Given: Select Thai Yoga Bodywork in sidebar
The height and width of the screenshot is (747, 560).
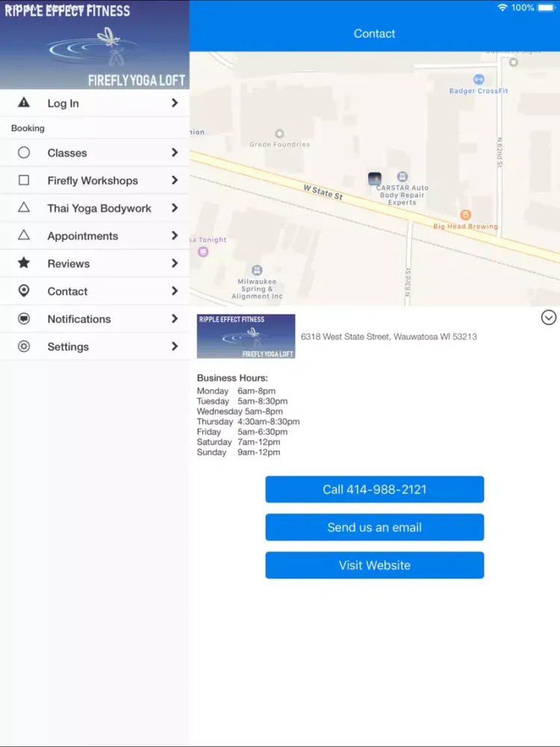Looking at the screenshot, I should click(x=95, y=208).
